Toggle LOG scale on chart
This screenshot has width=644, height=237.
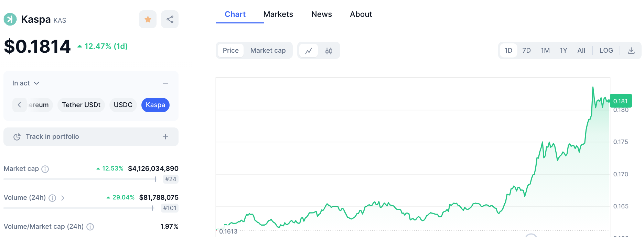click(606, 51)
